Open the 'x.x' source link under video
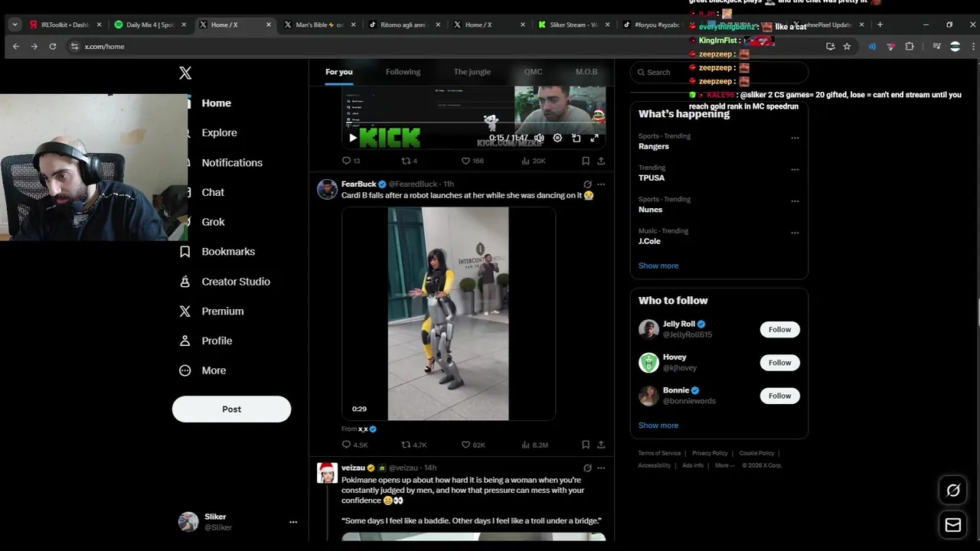This screenshot has width=980, height=551. tap(367, 429)
